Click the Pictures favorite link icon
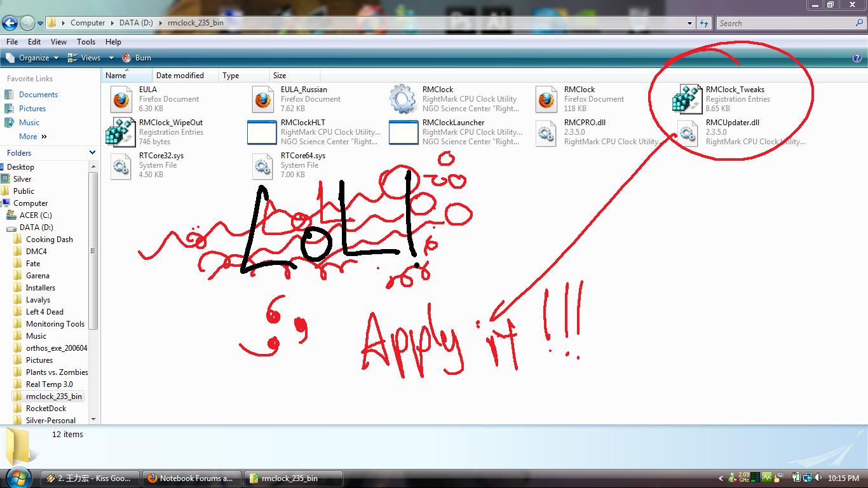Viewport: 868px width, 488px height. point(9,109)
